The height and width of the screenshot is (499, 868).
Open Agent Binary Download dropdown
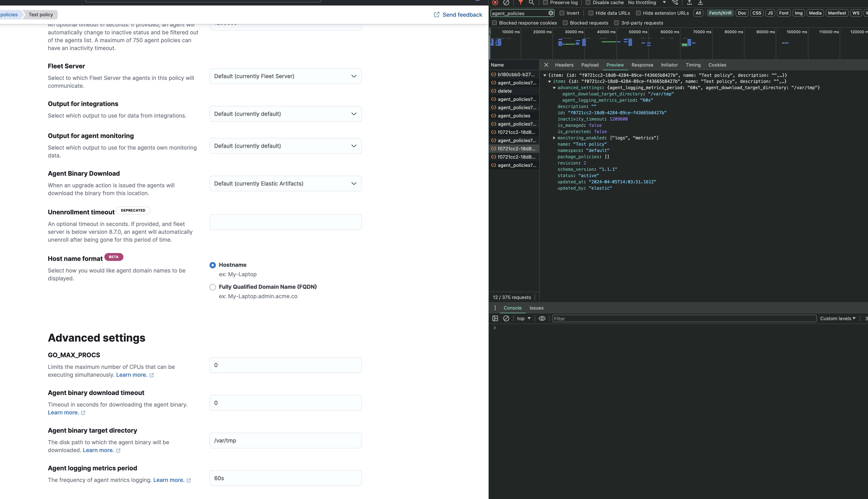pos(285,184)
